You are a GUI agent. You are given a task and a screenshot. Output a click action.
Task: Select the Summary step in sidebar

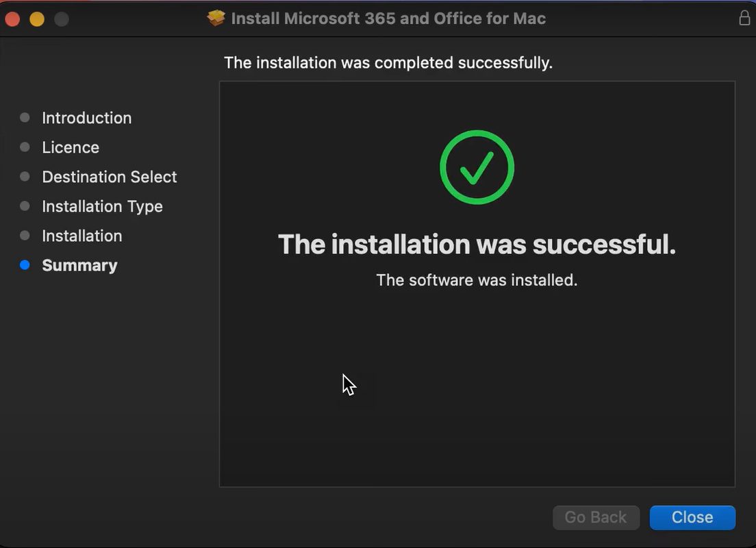coord(79,265)
